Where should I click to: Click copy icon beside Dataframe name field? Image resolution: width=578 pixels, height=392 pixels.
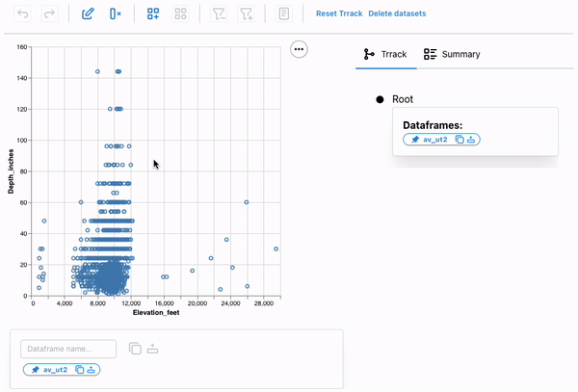pos(135,349)
